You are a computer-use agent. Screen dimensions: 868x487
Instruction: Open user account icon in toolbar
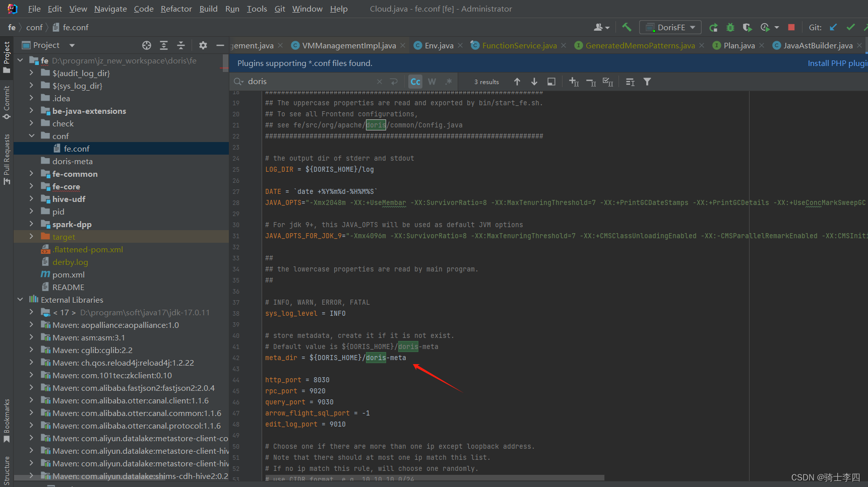click(x=602, y=27)
